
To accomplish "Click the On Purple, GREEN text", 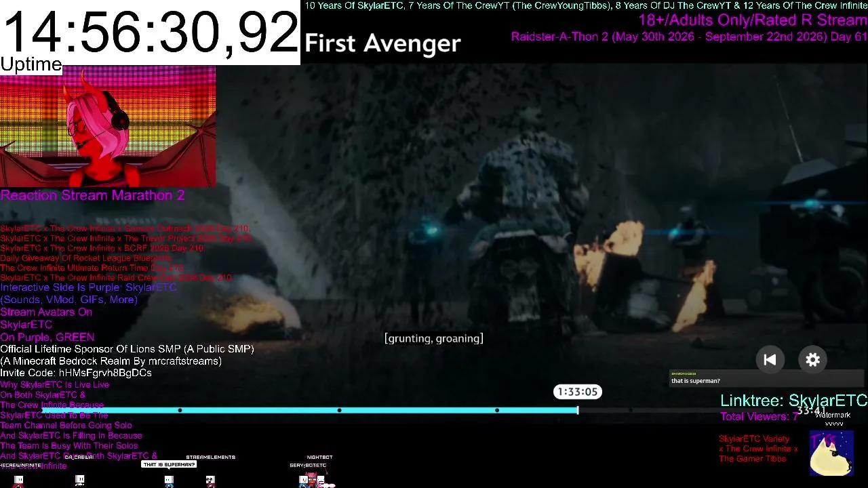I will coord(47,337).
